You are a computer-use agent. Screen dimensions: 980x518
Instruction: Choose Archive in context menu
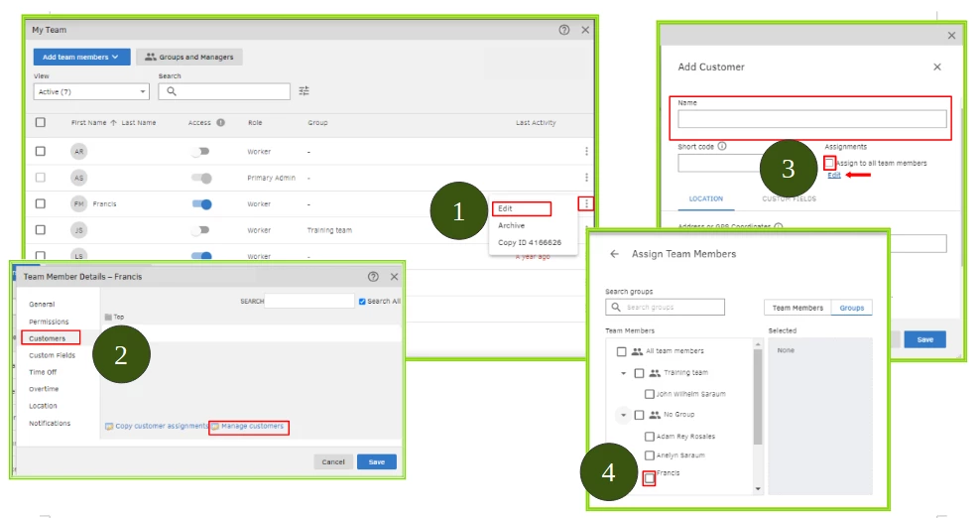point(511,226)
